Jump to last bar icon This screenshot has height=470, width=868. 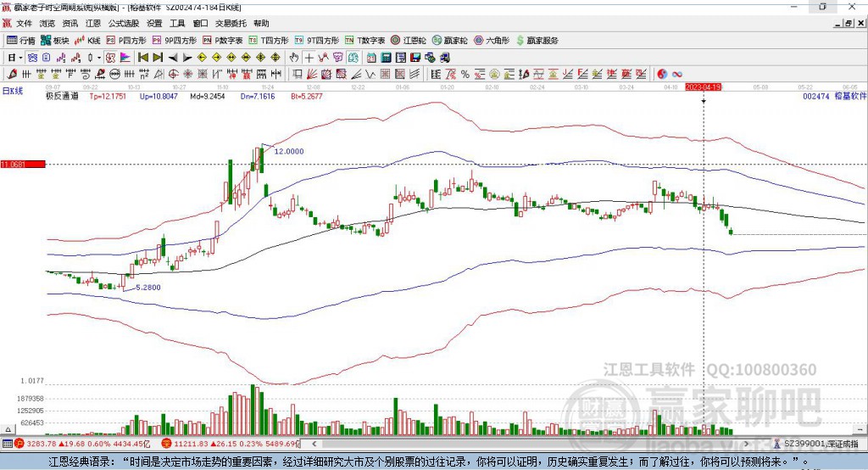(158, 58)
